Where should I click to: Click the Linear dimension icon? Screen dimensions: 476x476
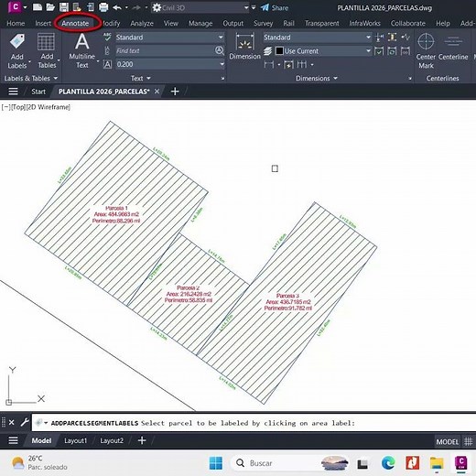click(269, 64)
